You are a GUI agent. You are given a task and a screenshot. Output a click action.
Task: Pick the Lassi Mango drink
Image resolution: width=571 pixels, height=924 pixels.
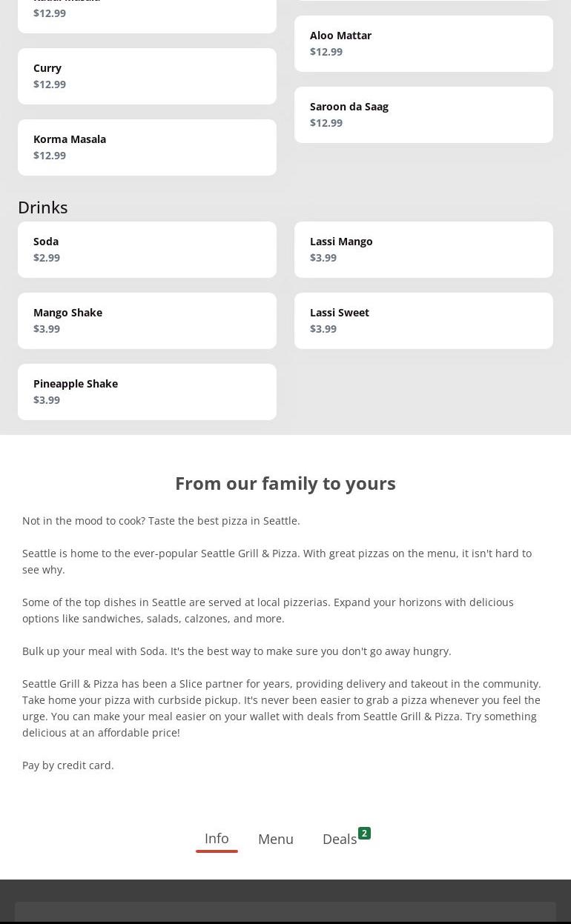pyautogui.click(x=423, y=250)
